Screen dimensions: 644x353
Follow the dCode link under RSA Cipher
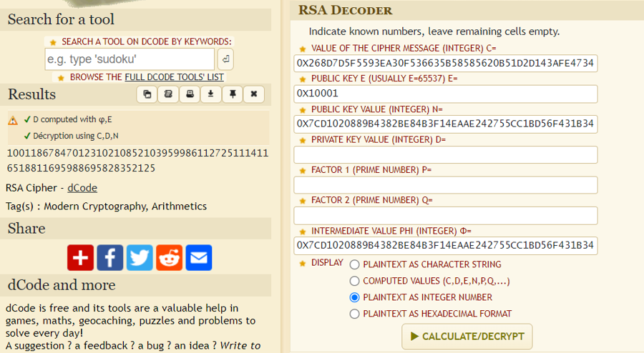tap(82, 188)
